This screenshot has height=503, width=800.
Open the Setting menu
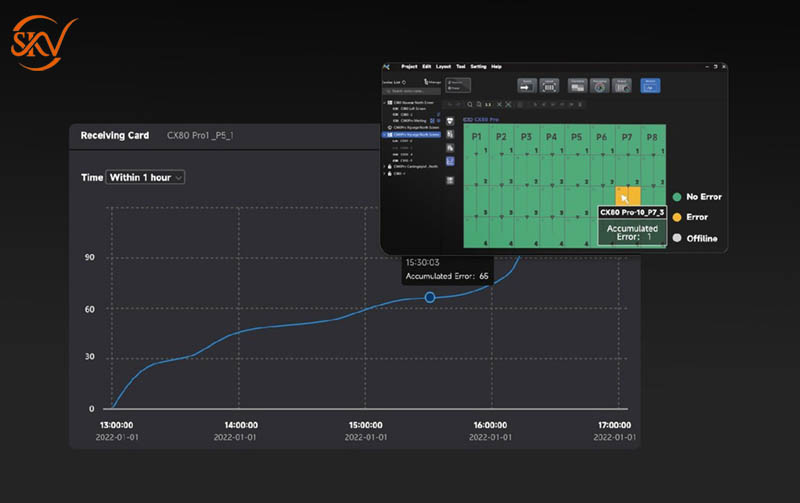[478, 66]
